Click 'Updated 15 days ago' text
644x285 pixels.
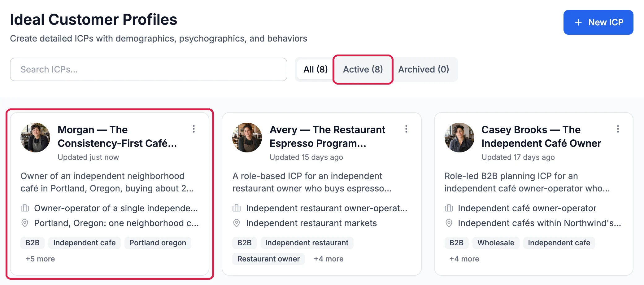[306, 157]
